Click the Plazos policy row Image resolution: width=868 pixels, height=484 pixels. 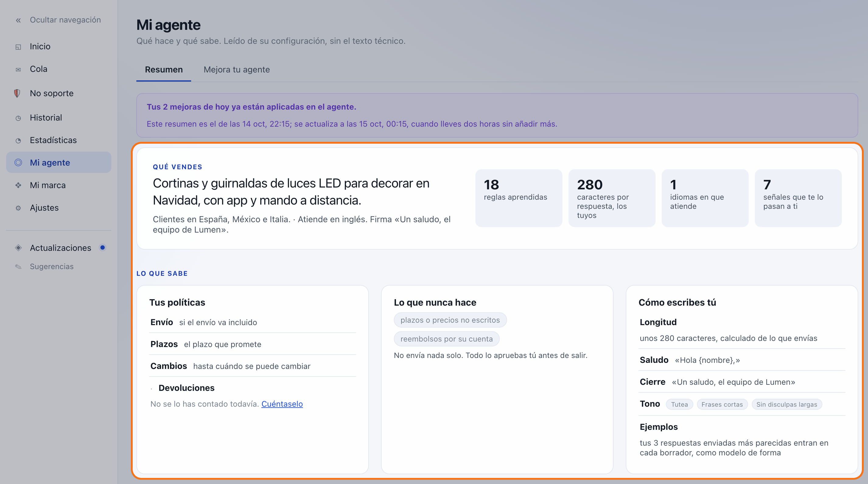(252, 344)
